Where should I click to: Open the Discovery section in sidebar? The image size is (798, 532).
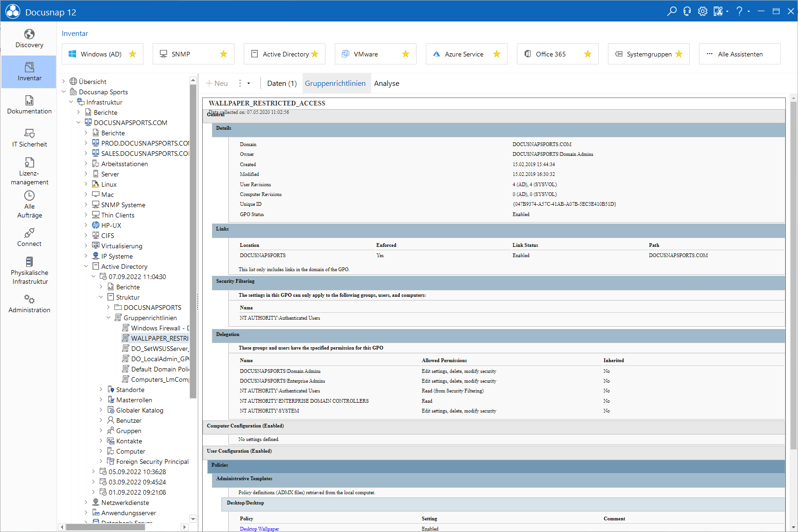pyautogui.click(x=29, y=39)
